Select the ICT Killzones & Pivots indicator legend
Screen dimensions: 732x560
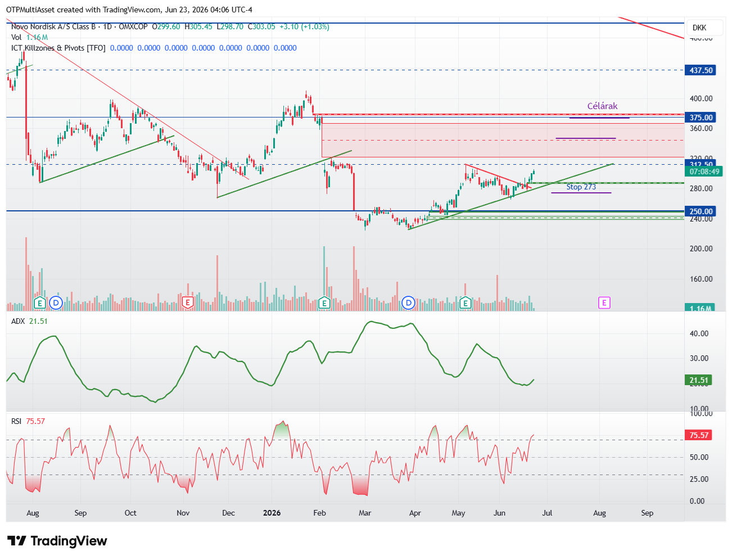coord(58,48)
